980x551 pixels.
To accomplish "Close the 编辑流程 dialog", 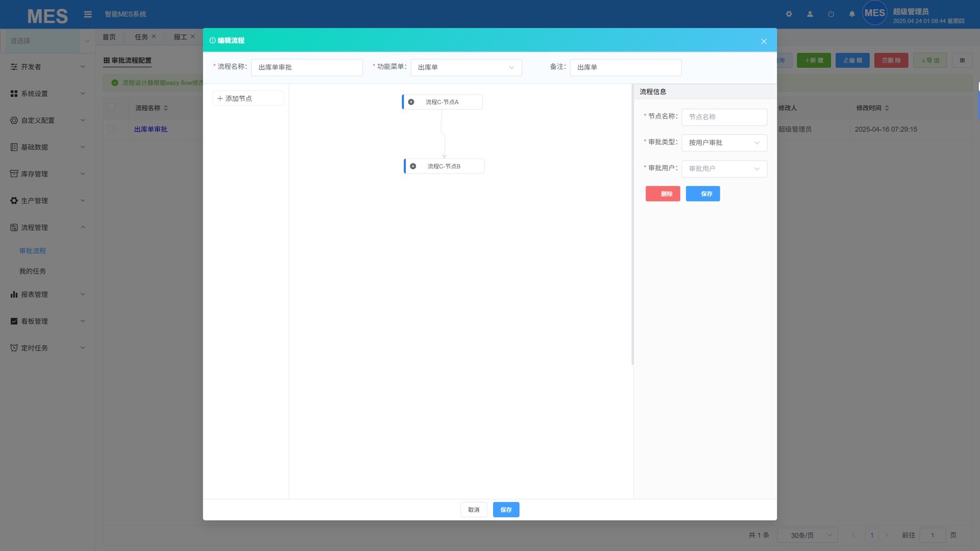I will [x=764, y=41].
